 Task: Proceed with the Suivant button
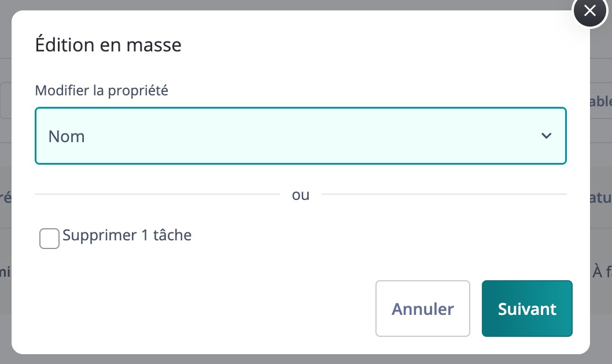tap(527, 309)
